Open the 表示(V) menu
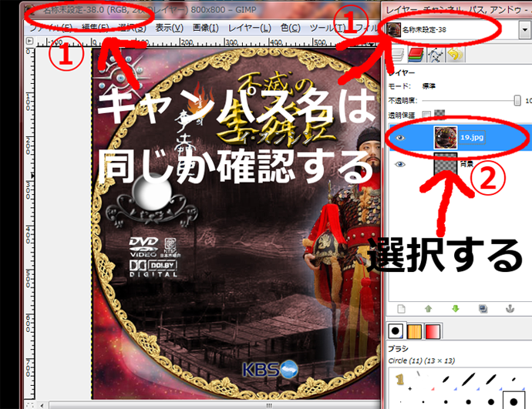 [x=169, y=28]
